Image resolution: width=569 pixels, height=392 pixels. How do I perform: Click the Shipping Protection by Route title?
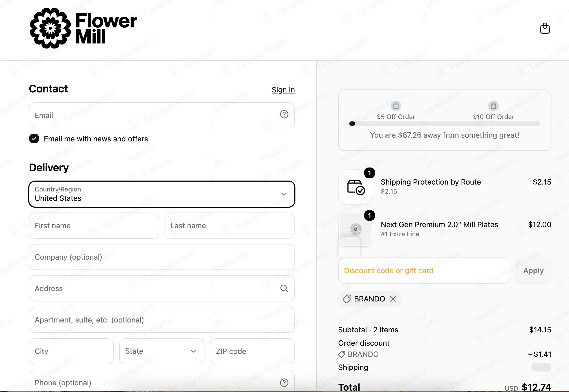[431, 182]
